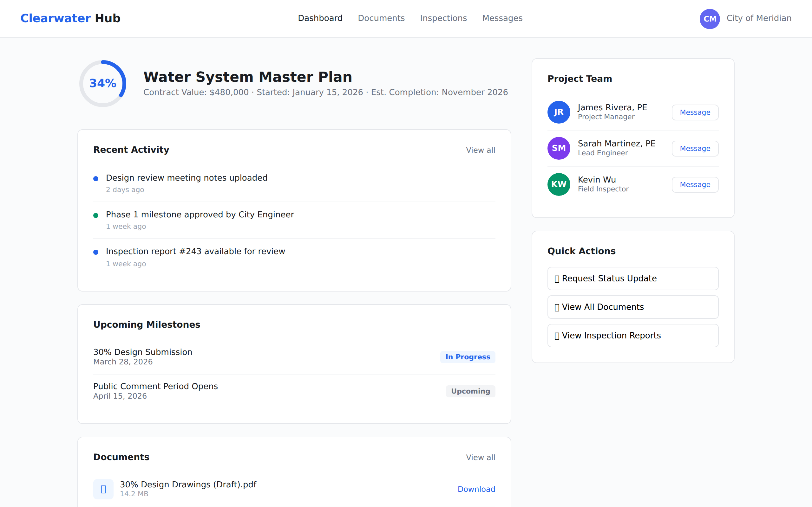812x507 pixels.
Task: Open the CM account avatar menu
Action: [x=710, y=18]
